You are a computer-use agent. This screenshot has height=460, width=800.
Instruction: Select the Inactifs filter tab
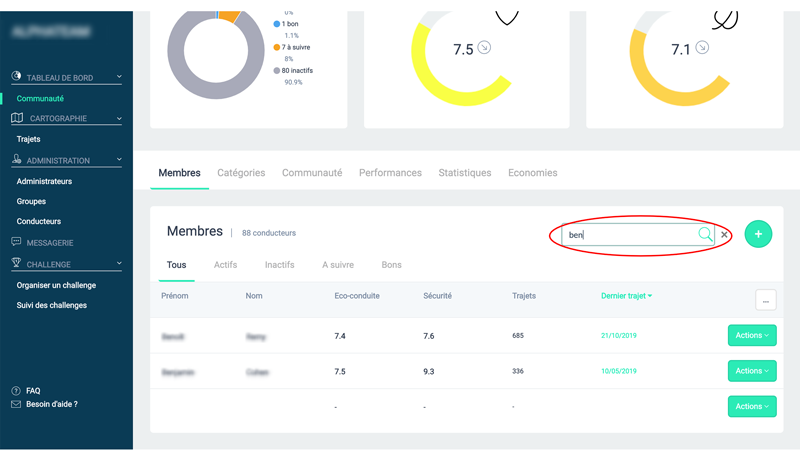coord(280,265)
